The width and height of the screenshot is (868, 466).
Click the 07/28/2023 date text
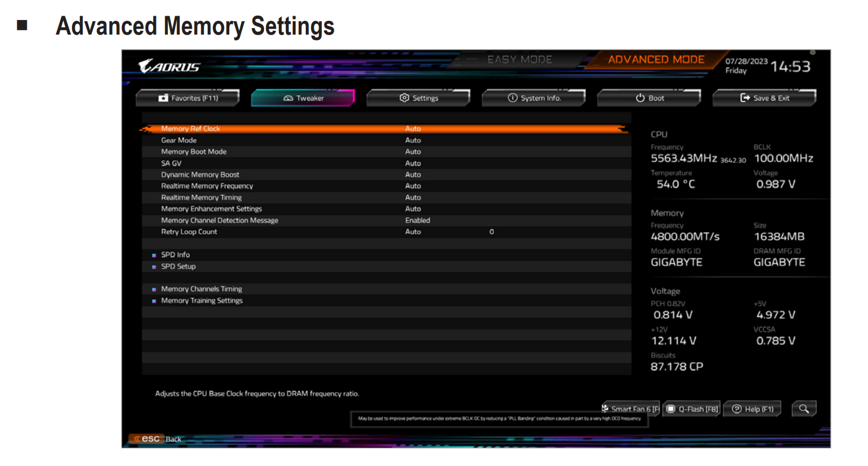(746, 61)
